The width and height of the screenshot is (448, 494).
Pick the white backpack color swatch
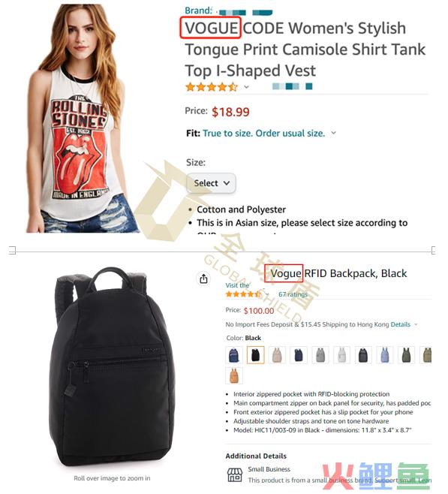coord(341,355)
